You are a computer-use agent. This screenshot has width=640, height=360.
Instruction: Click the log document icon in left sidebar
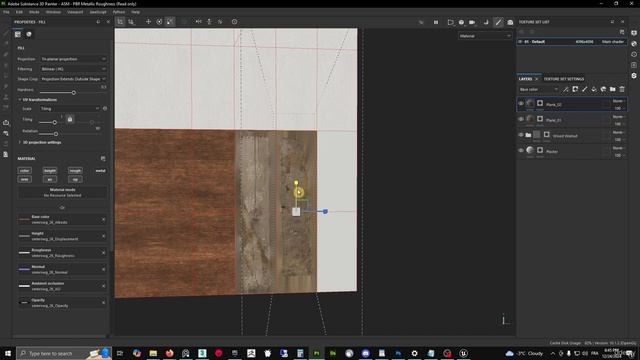(6, 154)
